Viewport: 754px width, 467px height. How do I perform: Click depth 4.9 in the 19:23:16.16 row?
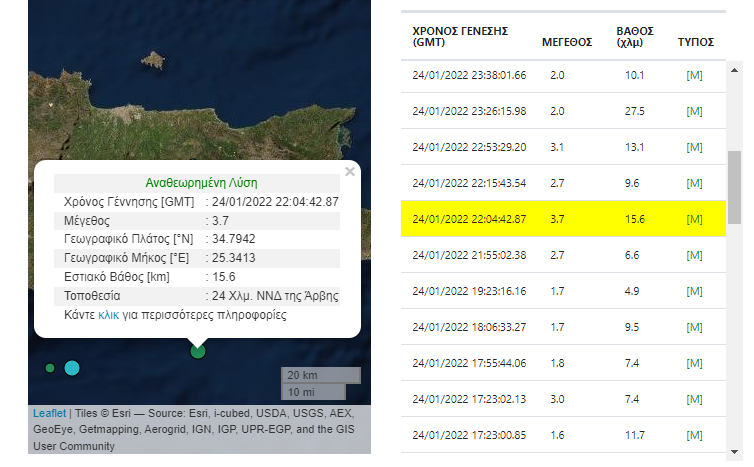pyautogui.click(x=632, y=291)
